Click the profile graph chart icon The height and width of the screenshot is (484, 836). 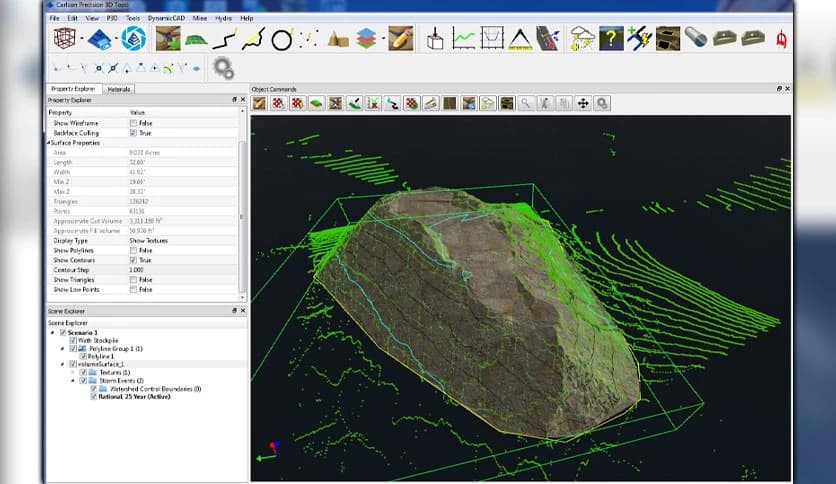(x=464, y=39)
